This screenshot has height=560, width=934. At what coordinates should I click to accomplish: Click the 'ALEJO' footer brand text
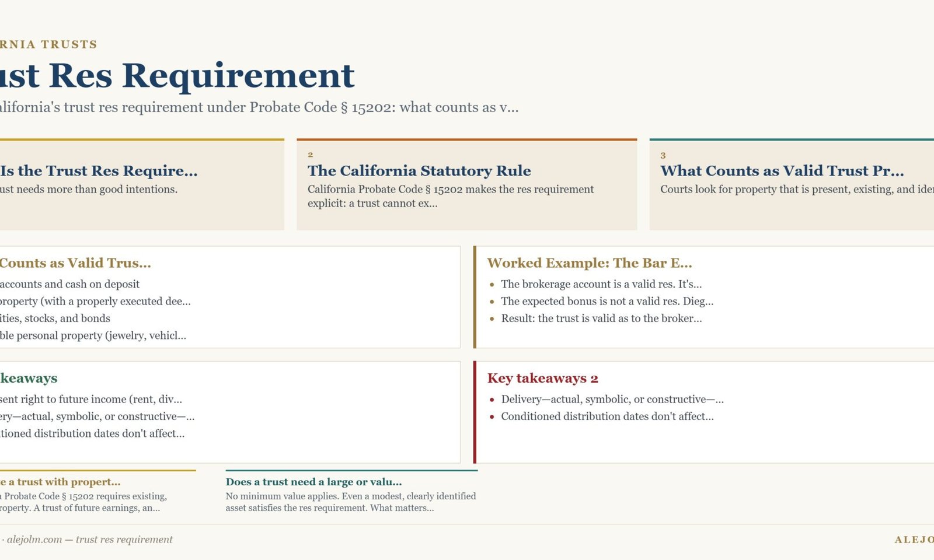tap(914, 540)
